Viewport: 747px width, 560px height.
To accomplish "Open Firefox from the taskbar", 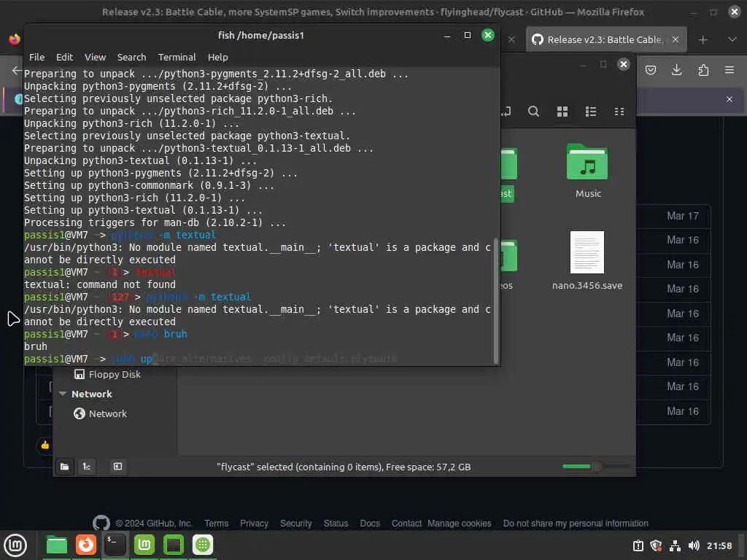I will click(x=86, y=545).
